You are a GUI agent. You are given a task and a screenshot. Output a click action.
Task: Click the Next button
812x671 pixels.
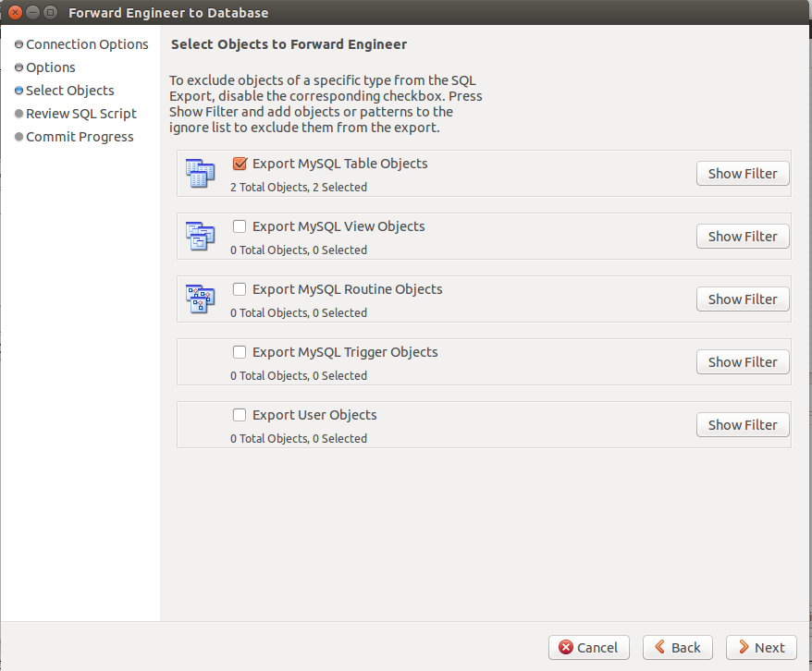[x=761, y=647]
